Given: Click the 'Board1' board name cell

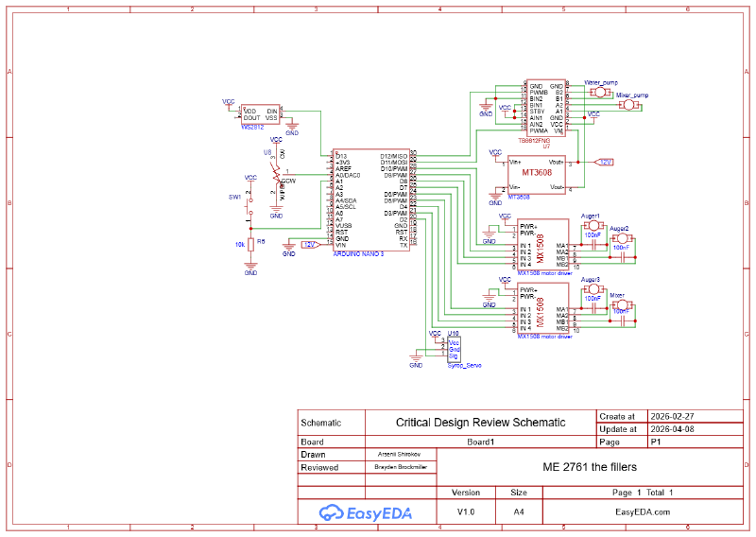Looking at the screenshot, I should tap(481, 442).
